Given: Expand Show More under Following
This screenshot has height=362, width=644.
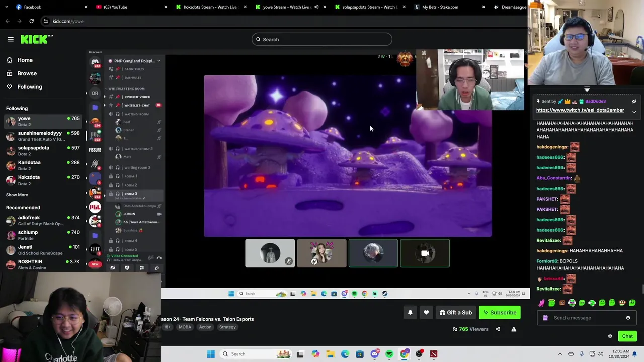Looking at the screenshot, I should click(x=17, y=195).
